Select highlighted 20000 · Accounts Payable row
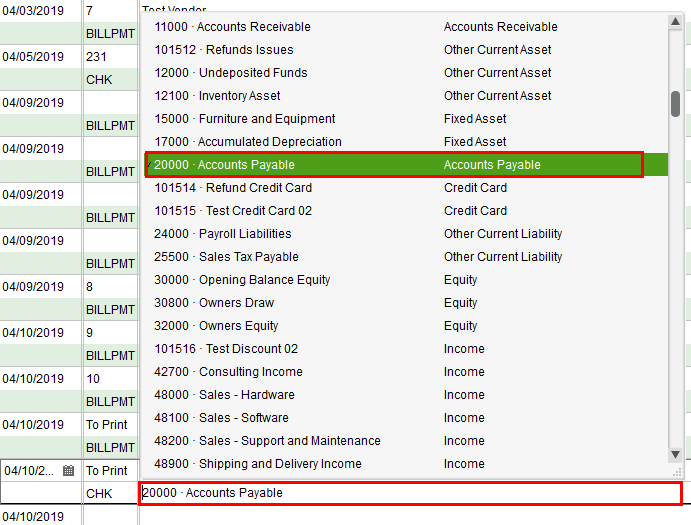The width and height of the screenshot is (691, 525). [x=406, y=165]
